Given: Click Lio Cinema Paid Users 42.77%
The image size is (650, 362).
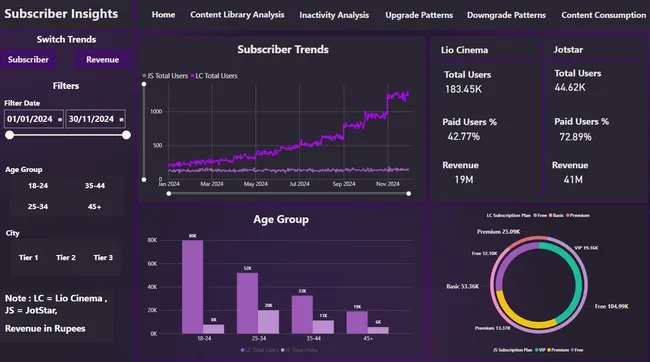Looking at the screenshot, I should tap(463, 136).
